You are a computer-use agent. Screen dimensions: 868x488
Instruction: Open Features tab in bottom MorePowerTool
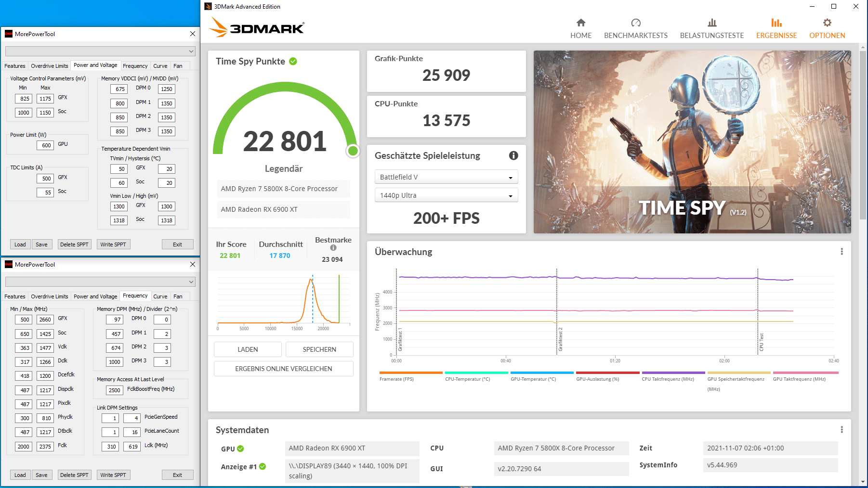pyautogui.click(x=15, y=296)
